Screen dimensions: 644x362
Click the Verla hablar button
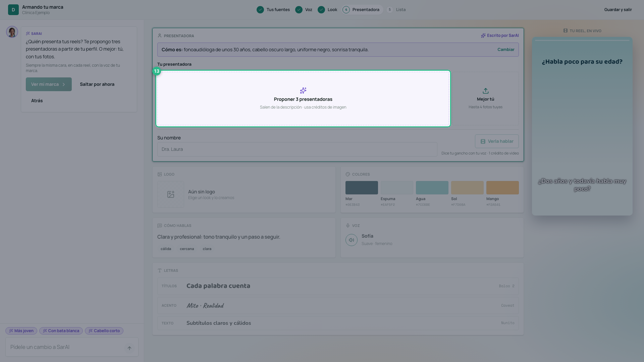[497, 141]
